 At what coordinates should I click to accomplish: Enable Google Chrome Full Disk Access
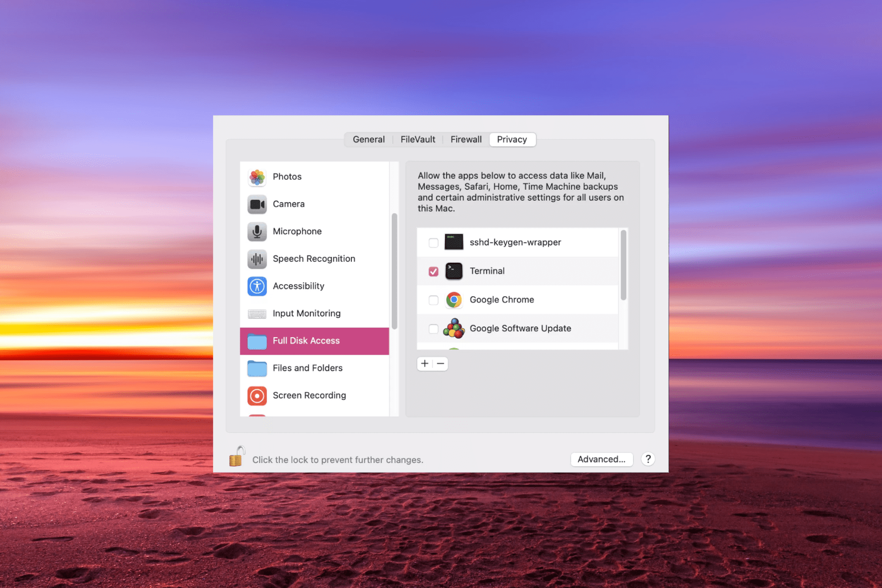433,299
